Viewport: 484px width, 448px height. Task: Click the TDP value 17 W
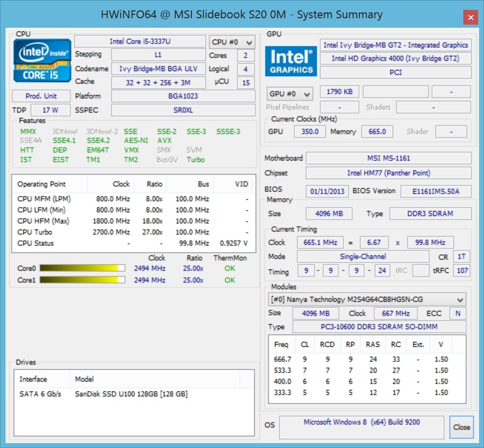[50, 110]
